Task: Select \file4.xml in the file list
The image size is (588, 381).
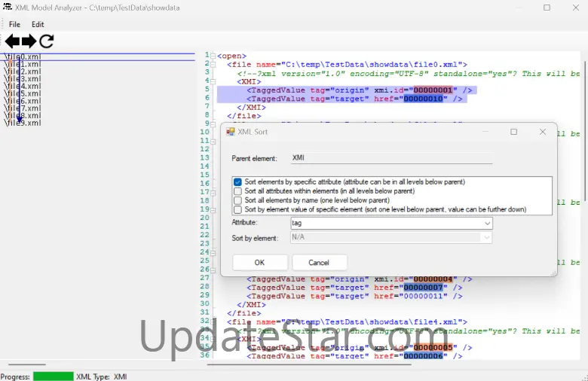Action: click(23, 86)
